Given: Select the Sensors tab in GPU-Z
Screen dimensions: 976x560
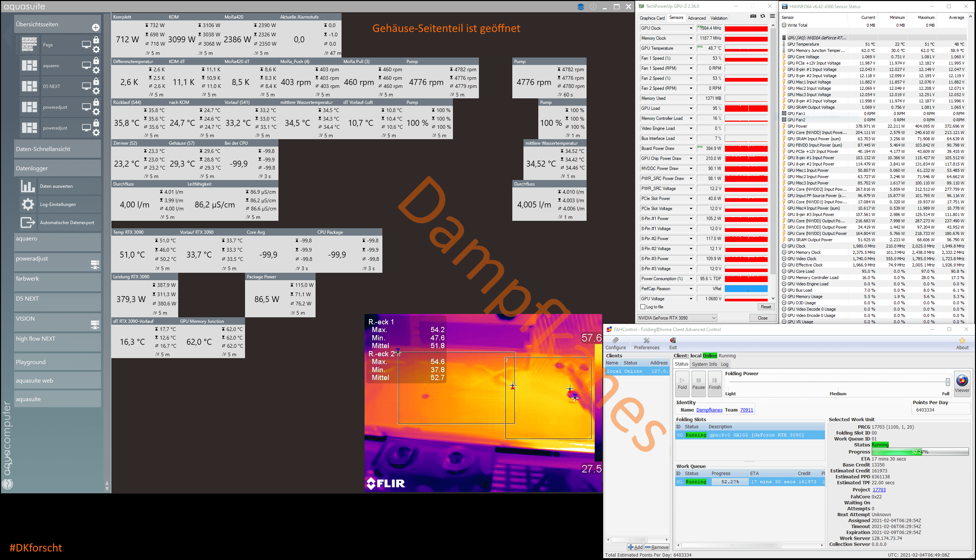Looking at the screenshot, I should [x=676, y=18].
